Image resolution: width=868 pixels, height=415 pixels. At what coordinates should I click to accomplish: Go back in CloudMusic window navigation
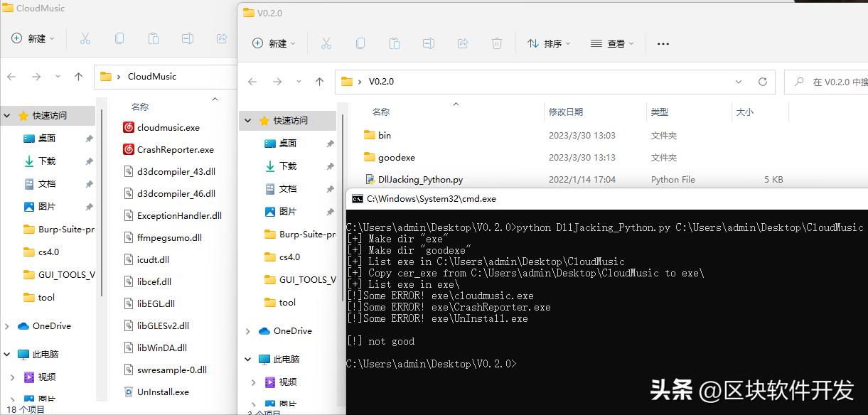(x=11, y=77)
